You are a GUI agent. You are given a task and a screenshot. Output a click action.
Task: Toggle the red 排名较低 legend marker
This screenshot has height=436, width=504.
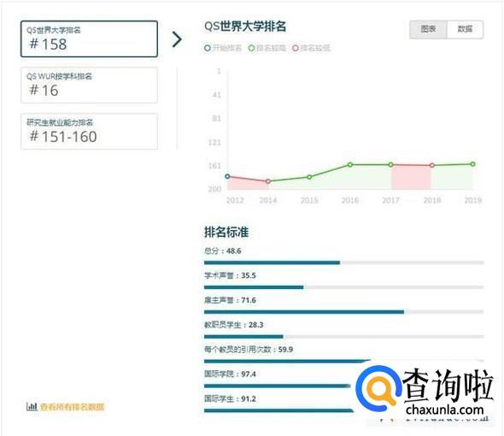tap(296, 48)
